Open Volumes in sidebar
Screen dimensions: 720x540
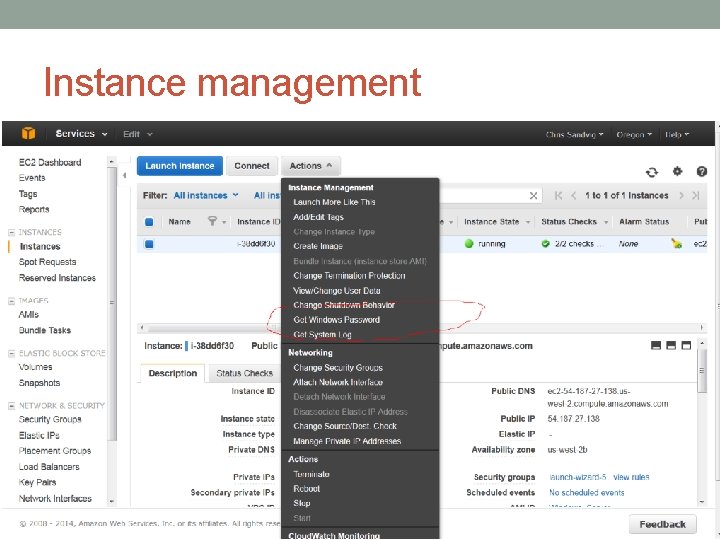coord(35,367)
